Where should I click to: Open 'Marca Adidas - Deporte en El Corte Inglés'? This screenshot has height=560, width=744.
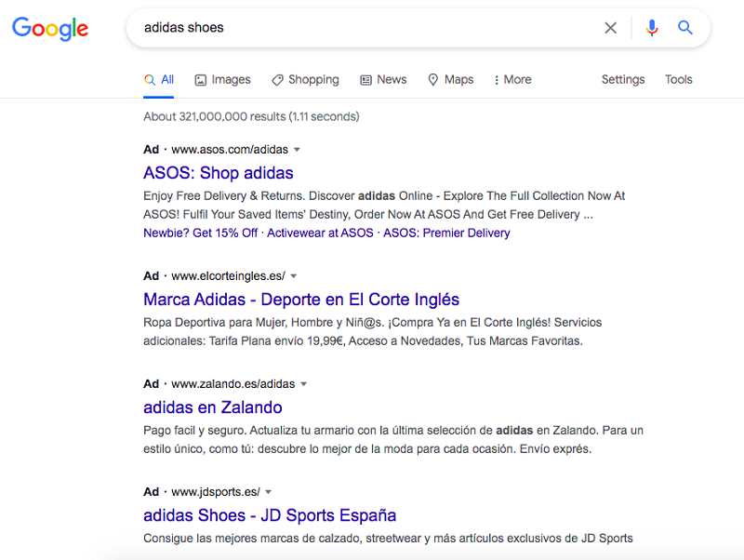[301, 300]
